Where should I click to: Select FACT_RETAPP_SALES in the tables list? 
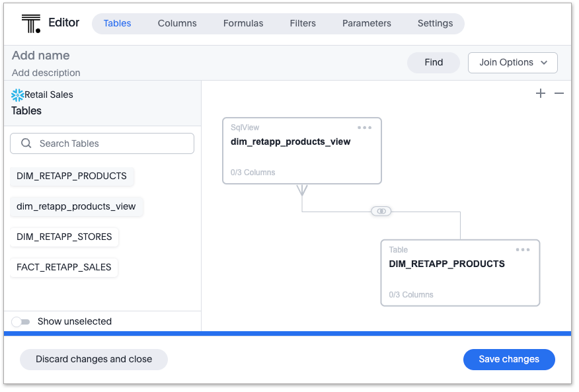[64, 268]
